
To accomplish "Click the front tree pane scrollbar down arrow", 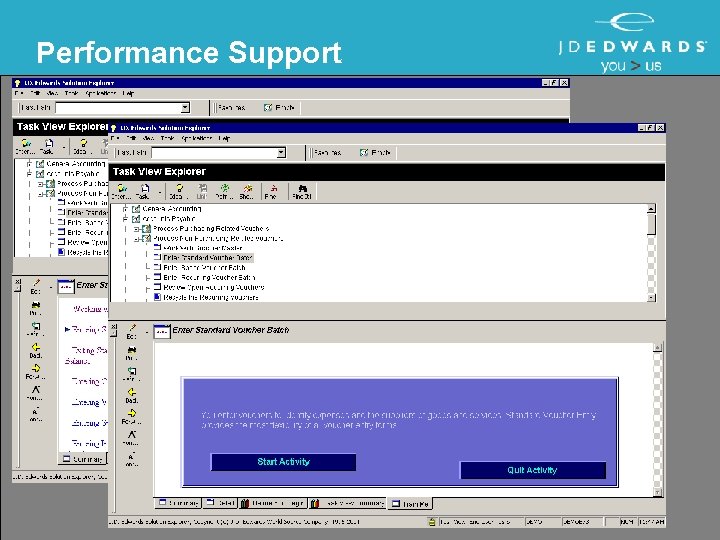I will click(x=651, y=298).
